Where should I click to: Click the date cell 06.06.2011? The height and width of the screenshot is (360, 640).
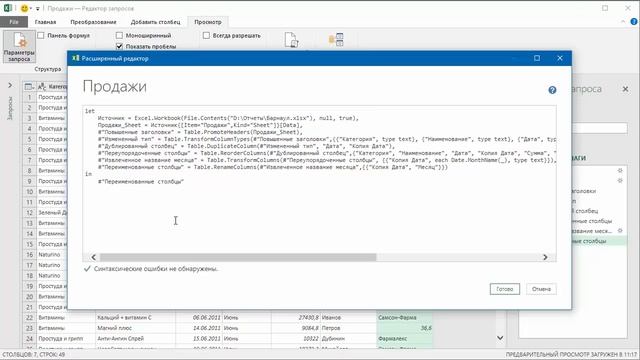pos(199,317)
